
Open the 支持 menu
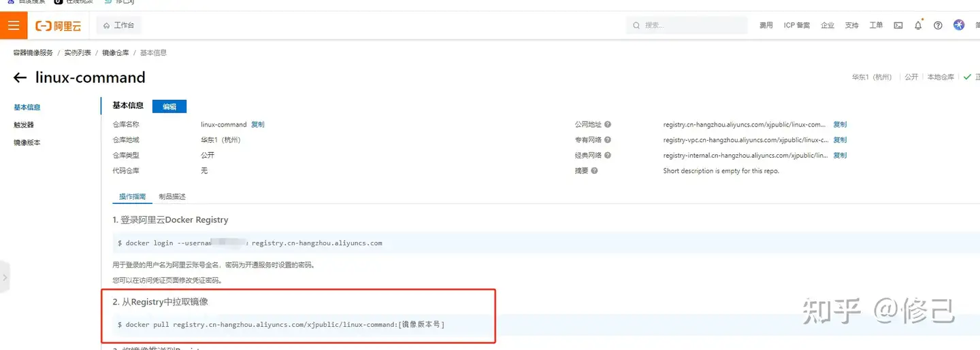[x=852, y=25]
